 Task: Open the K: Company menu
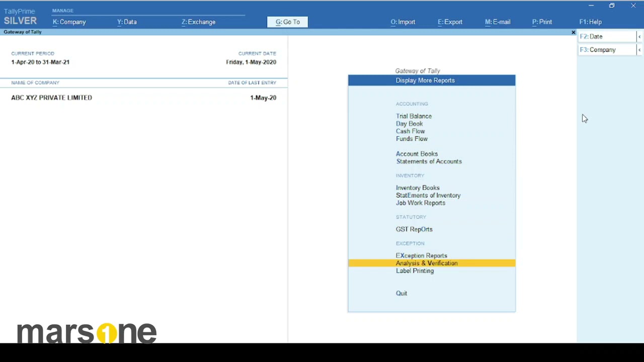(x=69, y=22)
